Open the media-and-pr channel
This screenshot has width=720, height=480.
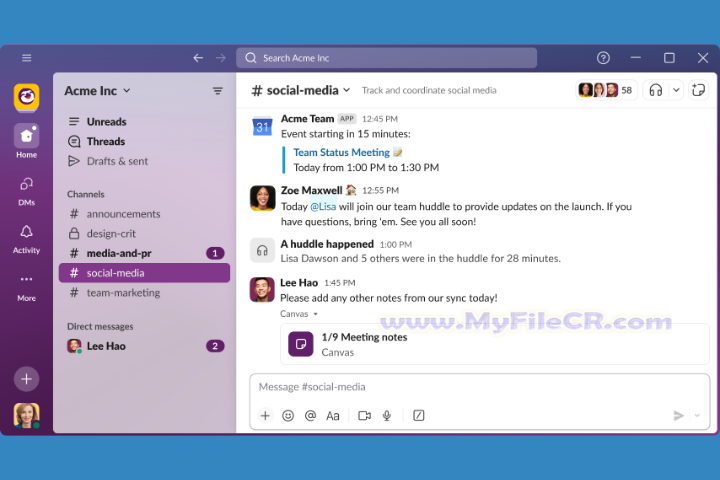click(144, 253)
